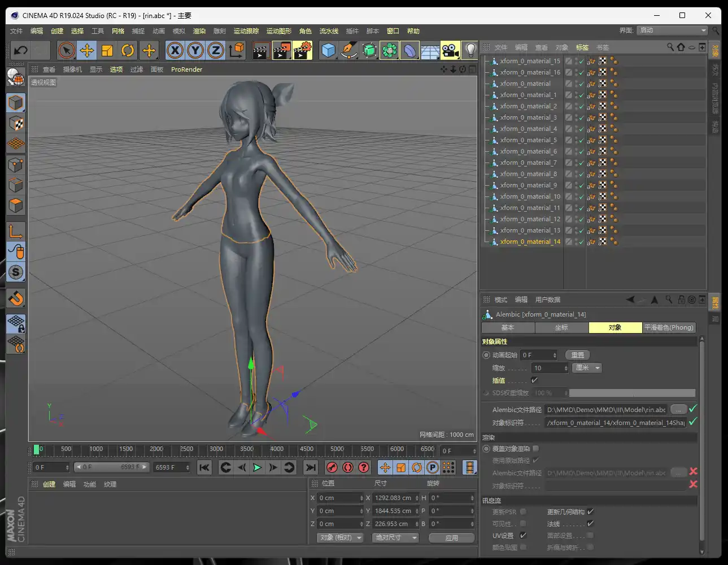Activate the Move tool in top toolbar

(x=87, y=50)
